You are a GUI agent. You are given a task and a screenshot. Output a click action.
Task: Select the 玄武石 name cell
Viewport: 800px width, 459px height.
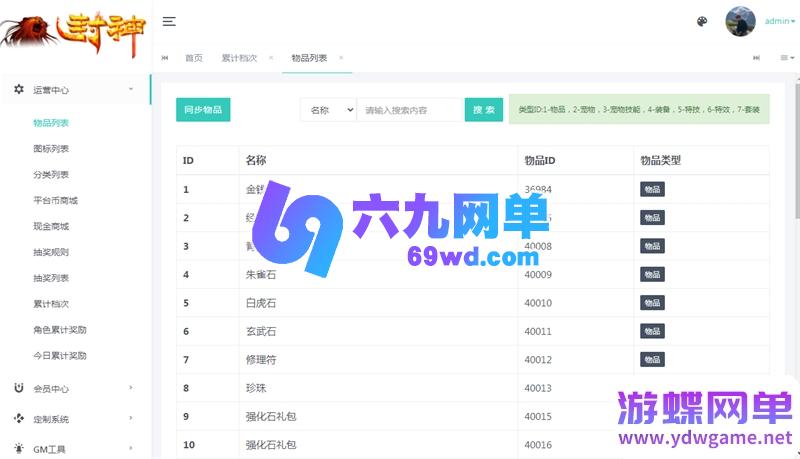pos(379,331)
